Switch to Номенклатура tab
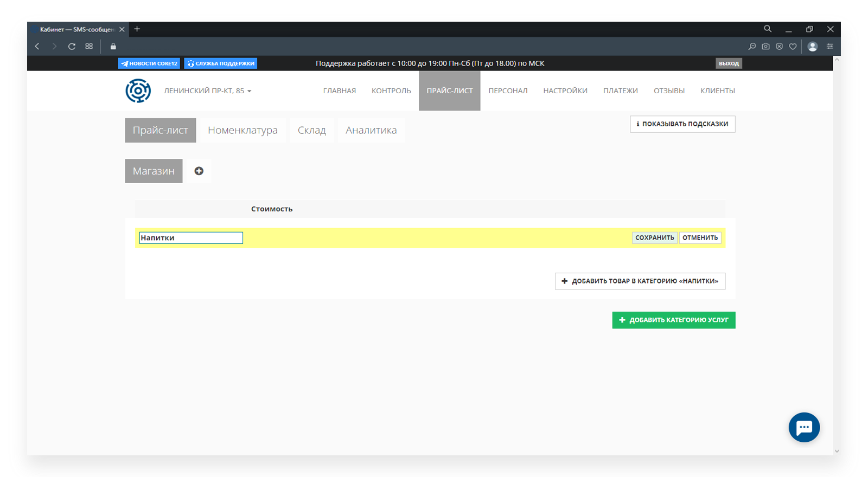Screen dimensions: 868x477 pos(242,131)
